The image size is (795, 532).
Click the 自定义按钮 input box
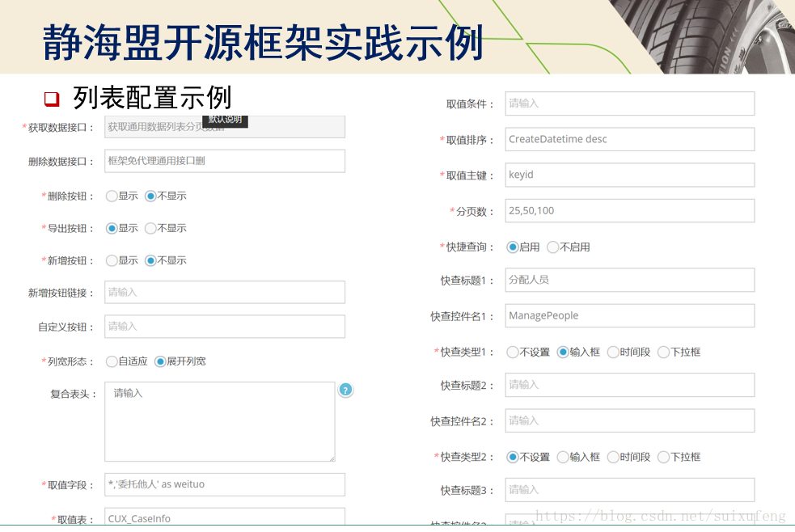[225, 326]
